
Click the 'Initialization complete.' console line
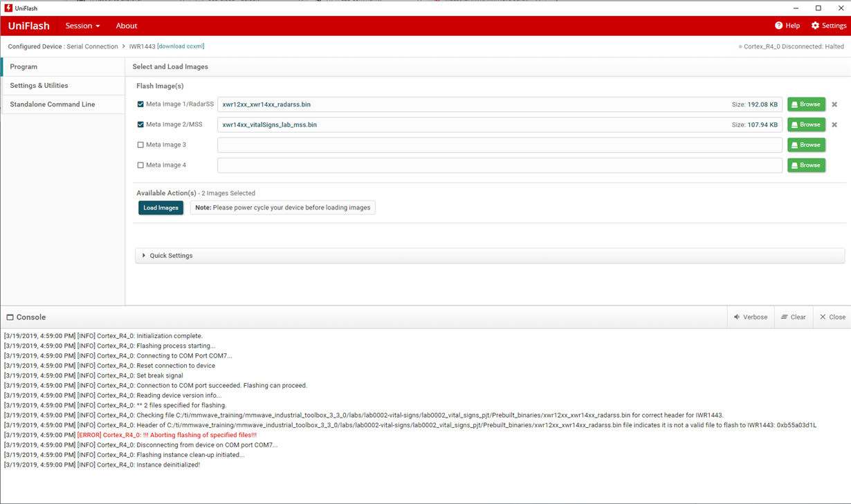point(103,336)
